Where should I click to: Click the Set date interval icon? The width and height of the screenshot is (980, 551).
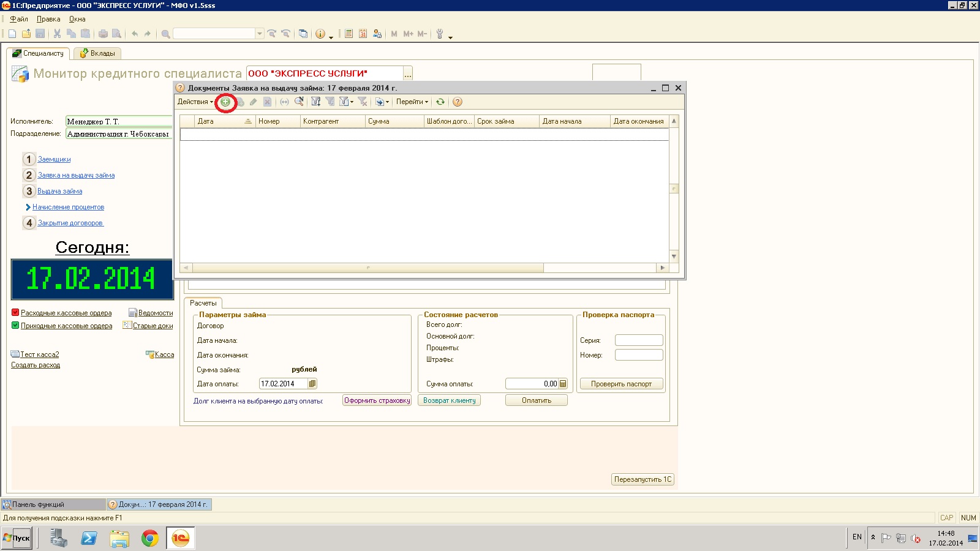(284, 102)
